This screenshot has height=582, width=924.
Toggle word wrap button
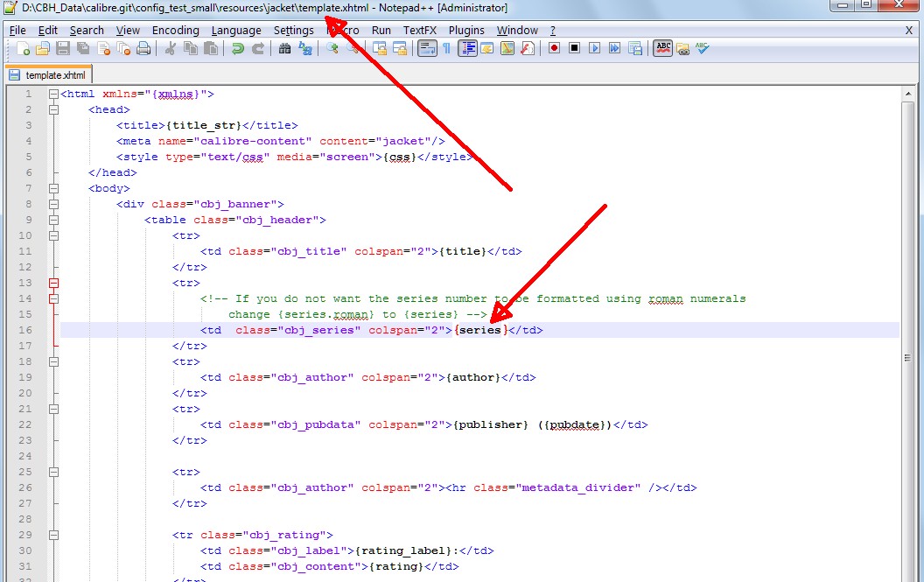427,48
